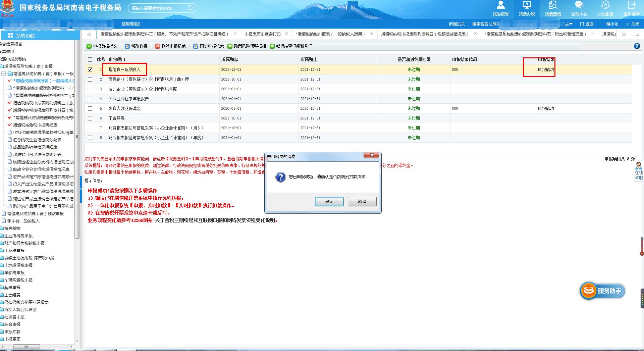Close the 附列资料四（税额抵减情况表）tab

(x=475, y=34)
